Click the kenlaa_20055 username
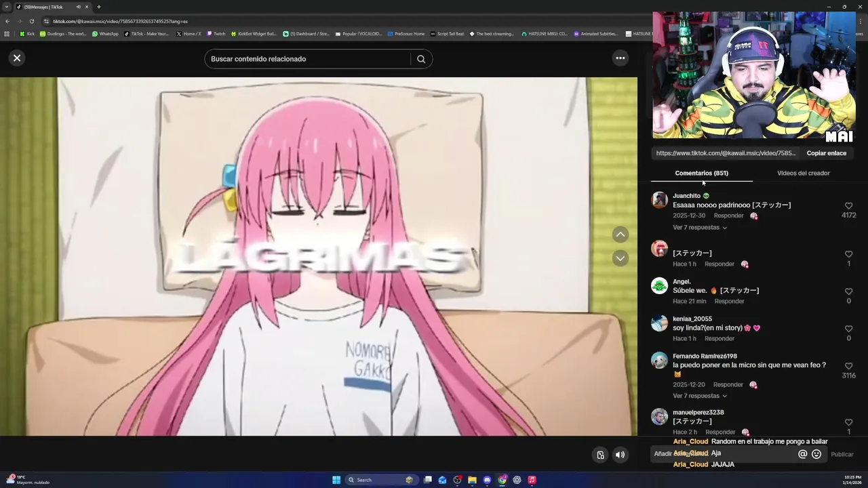The height and width of the screenshot is (488, 868). coord(692,319)
